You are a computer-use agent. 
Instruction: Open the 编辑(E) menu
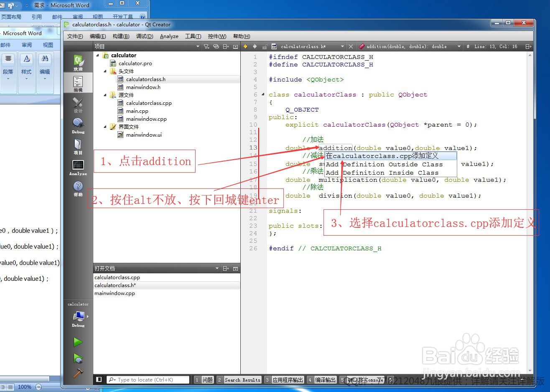pos(98,36)
